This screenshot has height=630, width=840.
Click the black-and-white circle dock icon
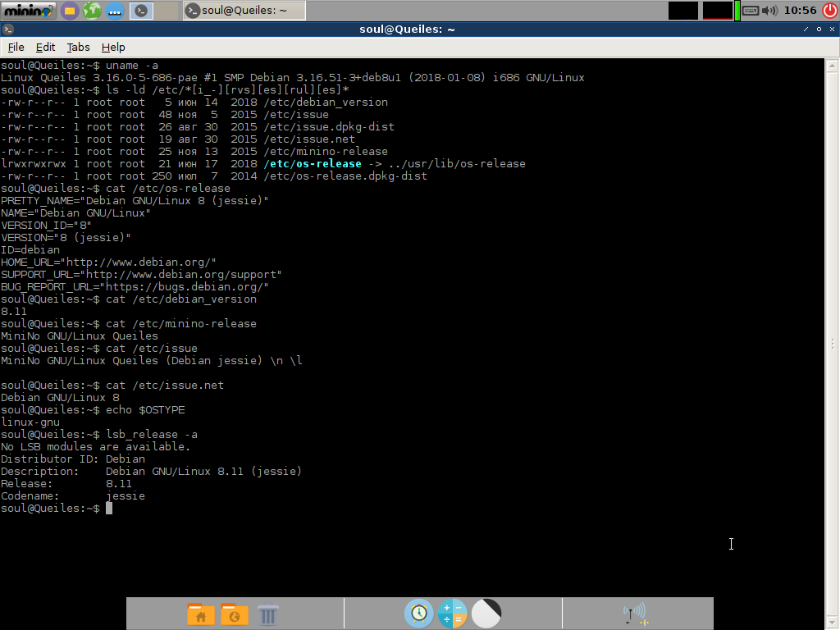486,614
